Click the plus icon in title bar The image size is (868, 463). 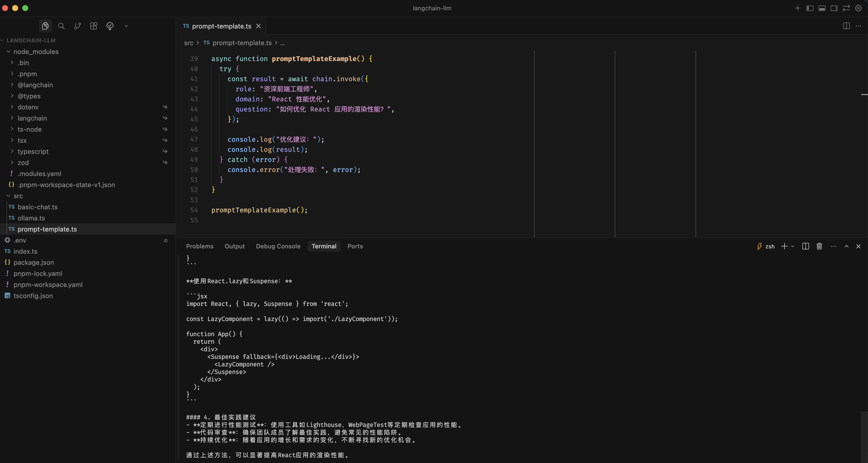[x=798, y=8]
